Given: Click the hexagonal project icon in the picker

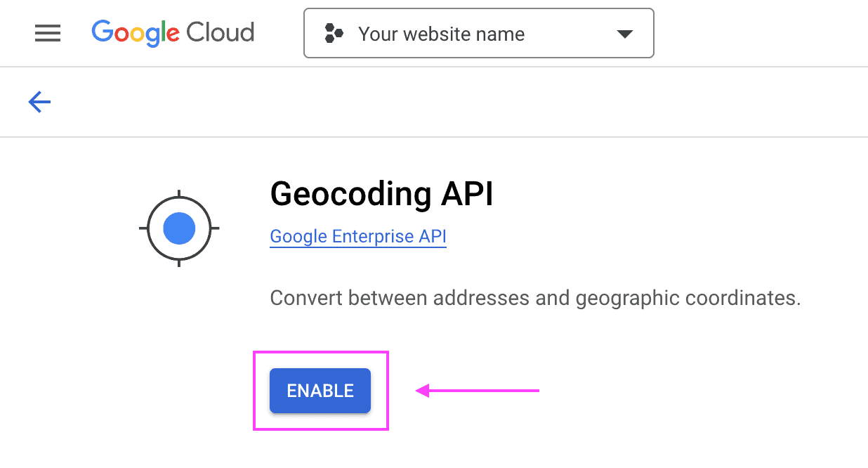Looking at the screenshot, I should (x=334, y=32).
